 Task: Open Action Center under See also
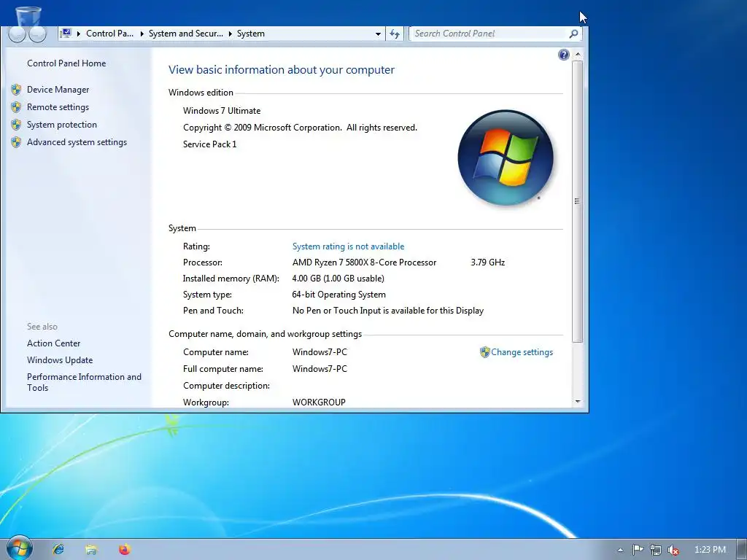[x=53, y=343]
